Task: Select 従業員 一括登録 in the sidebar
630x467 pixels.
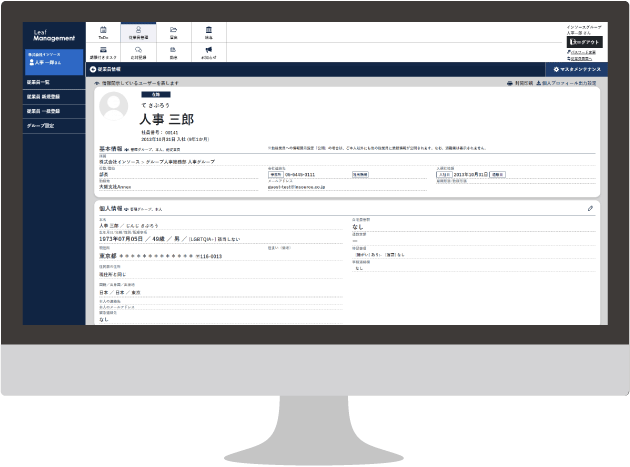Action: click(54, 111)
